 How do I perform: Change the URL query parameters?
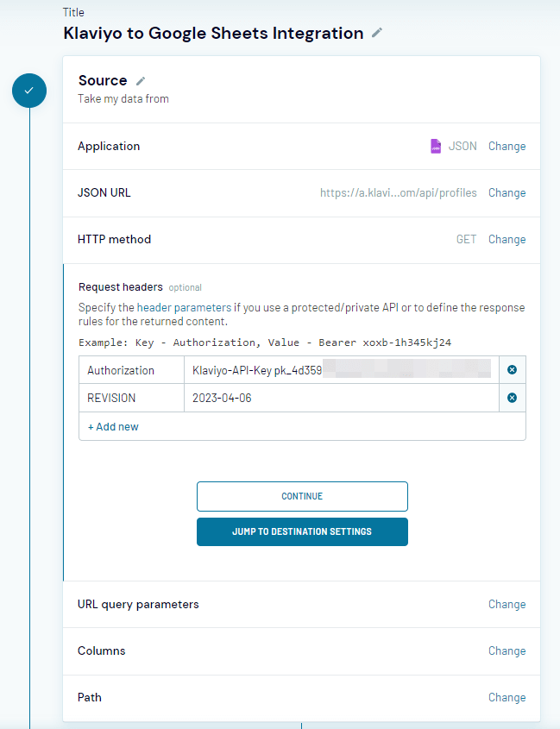tap(507, 604)
